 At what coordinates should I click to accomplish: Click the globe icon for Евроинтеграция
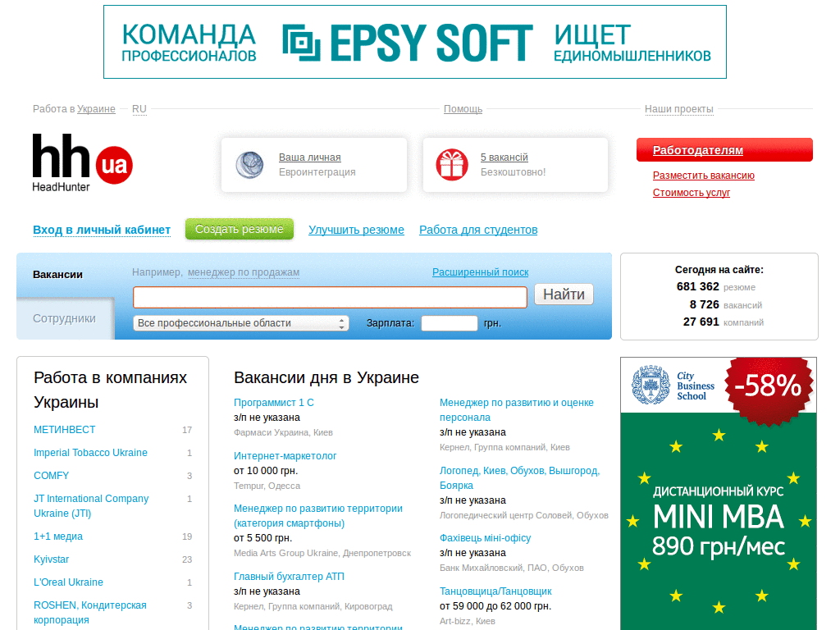coord(249,165)
